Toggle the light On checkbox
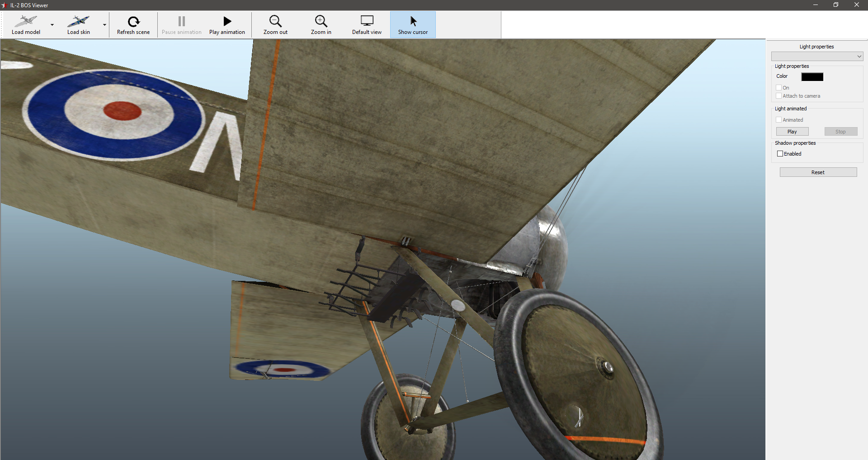The image size is (868, 460). point(779,88)
